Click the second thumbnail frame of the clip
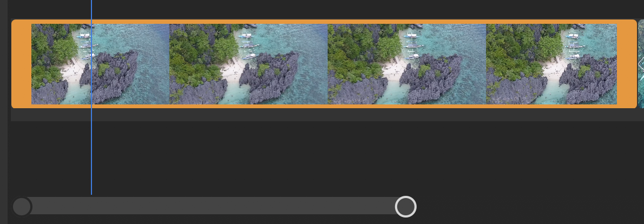Image resolution: width=644 pixels, height=224 pixels. (x=248, y=64)
